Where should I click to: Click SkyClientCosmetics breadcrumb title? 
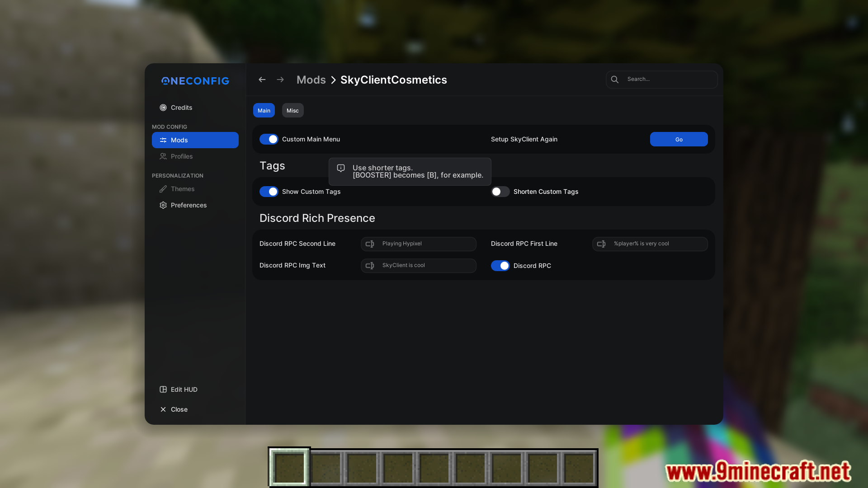click(394, 80)
